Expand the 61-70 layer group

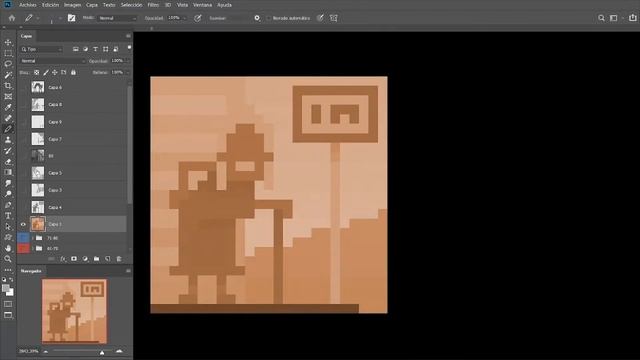(x=33, y=248)
